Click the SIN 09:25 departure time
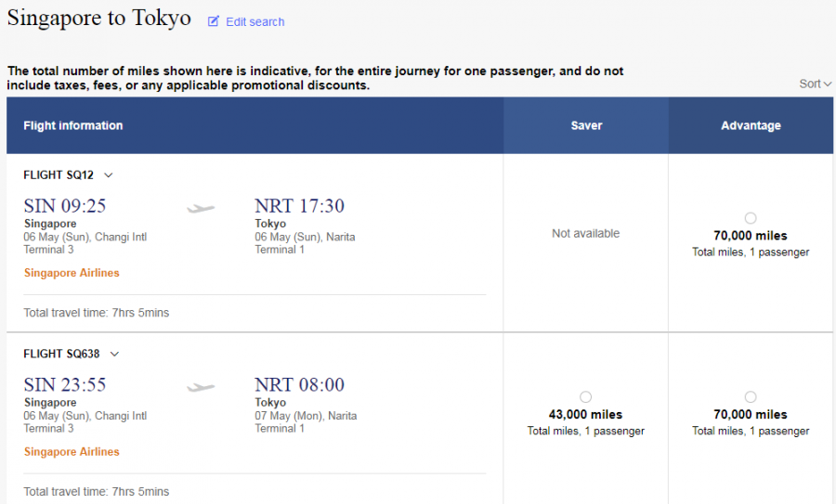The width and height of the screenshot is (836, 504). point(65,206)
